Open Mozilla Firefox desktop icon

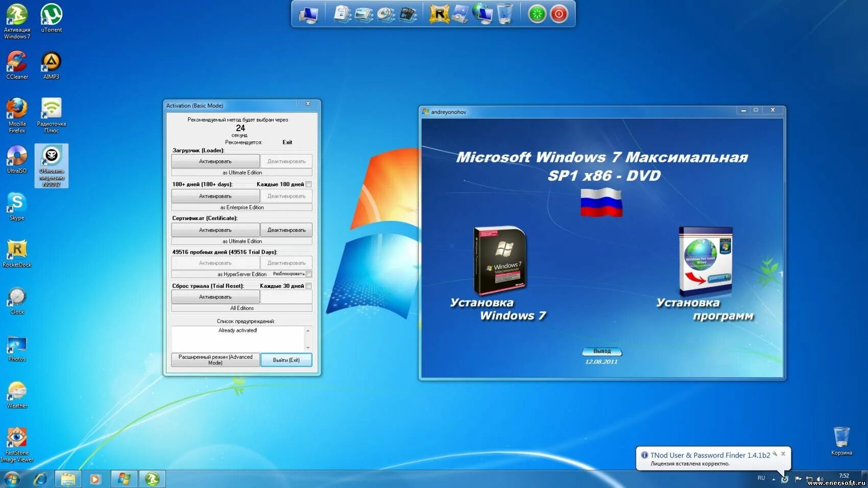point(17,115)
